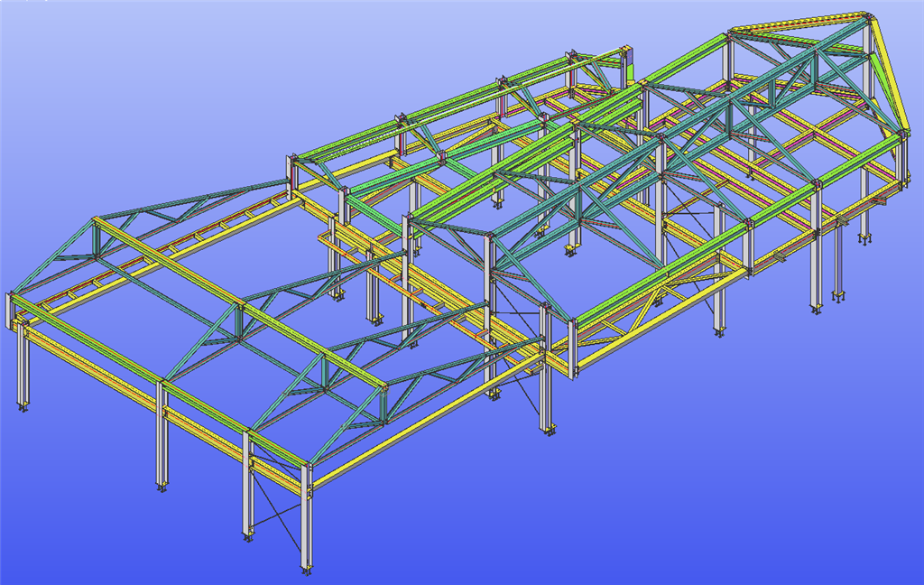Screen dimensions: 924x585
Task: Click the leftmost grey steel column
Action: coord(23,370)
